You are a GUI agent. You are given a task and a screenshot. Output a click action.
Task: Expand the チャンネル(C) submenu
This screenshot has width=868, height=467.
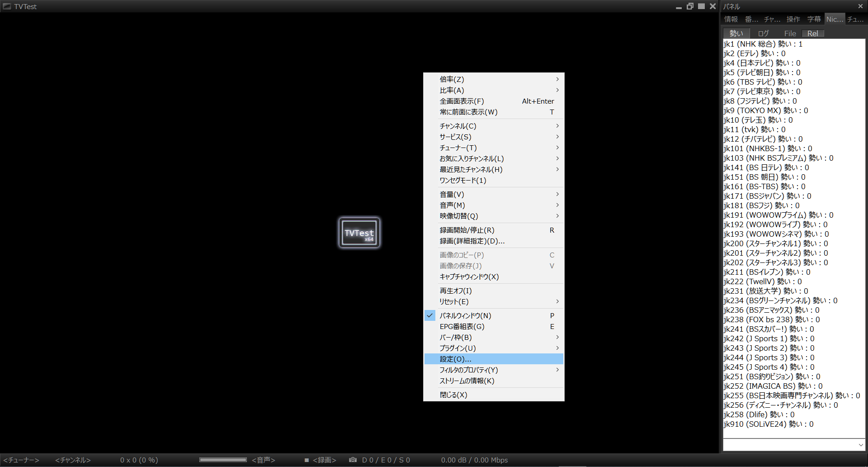tap(494, 126)
